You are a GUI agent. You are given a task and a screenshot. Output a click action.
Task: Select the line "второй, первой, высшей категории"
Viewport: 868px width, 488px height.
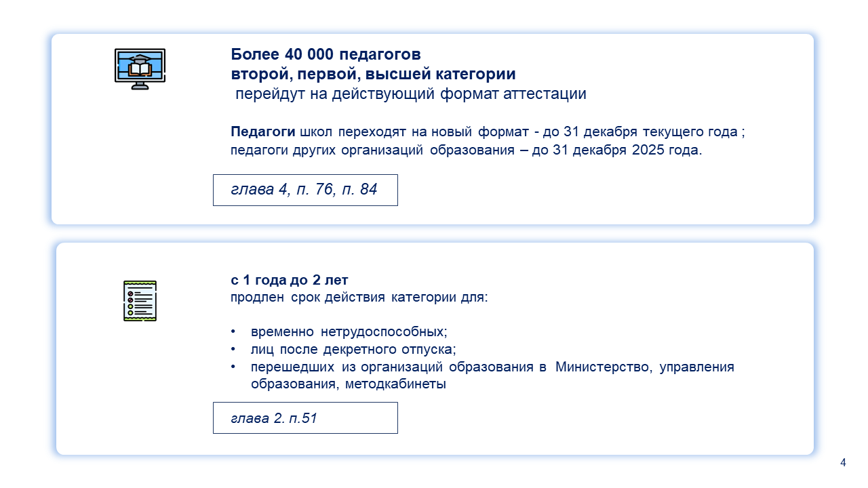pyautogui.click(x=373, y=74)
